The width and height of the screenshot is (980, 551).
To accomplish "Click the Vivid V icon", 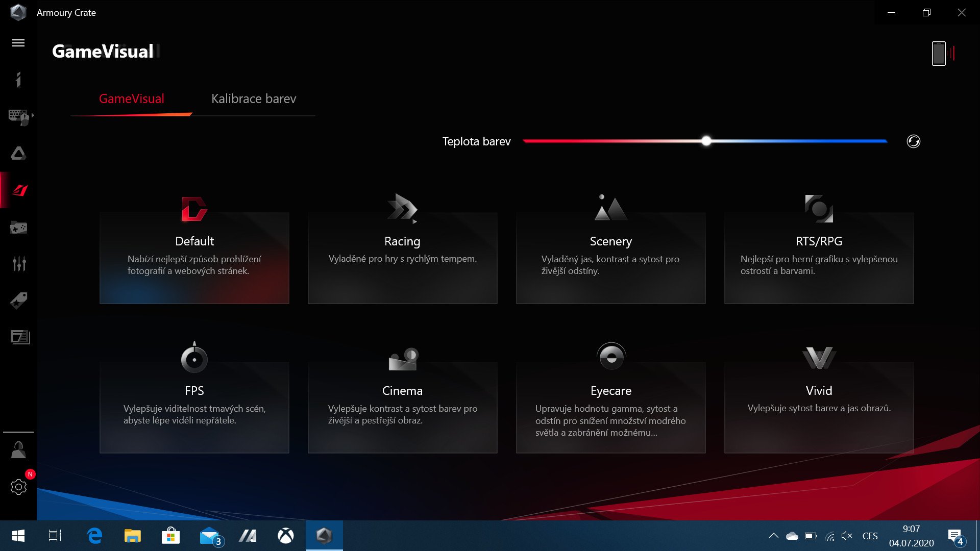I will 819,358.
